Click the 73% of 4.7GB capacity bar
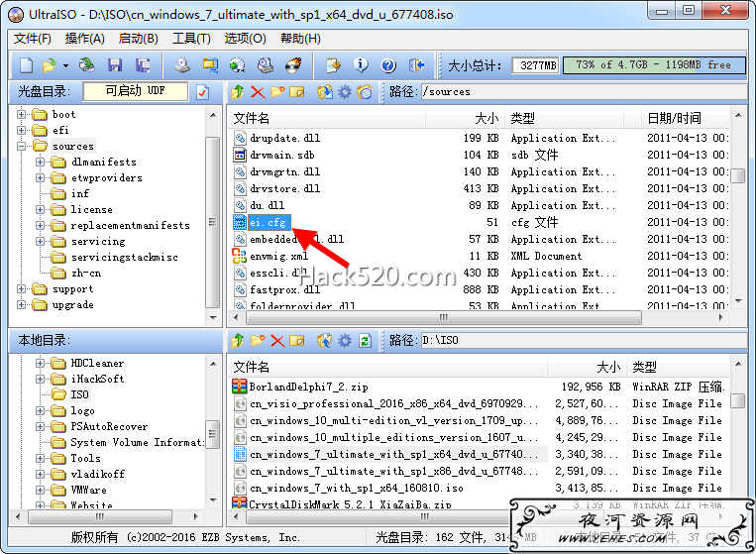The width and height of the screenshot is (756, 554). [x=654, y=65]
